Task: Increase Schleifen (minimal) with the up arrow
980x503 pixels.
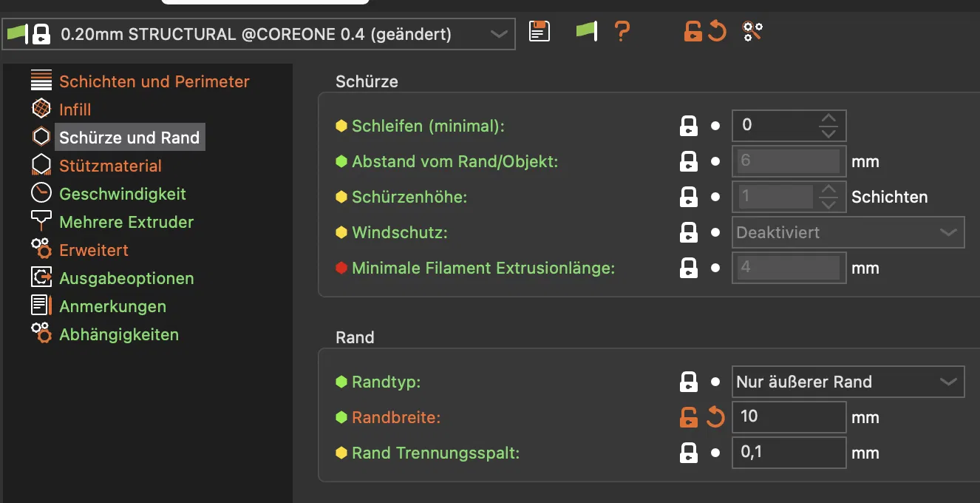Action: (828, 119)
